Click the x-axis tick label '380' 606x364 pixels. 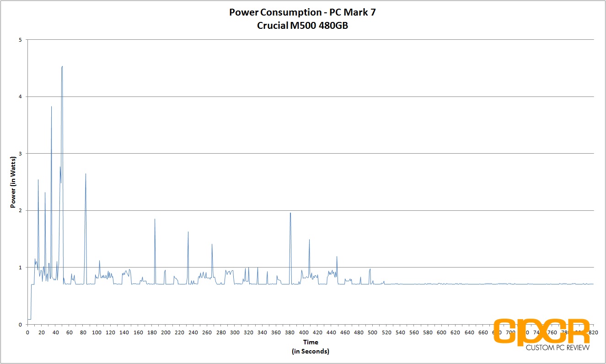pyautogui.click(x=290, y=332)
